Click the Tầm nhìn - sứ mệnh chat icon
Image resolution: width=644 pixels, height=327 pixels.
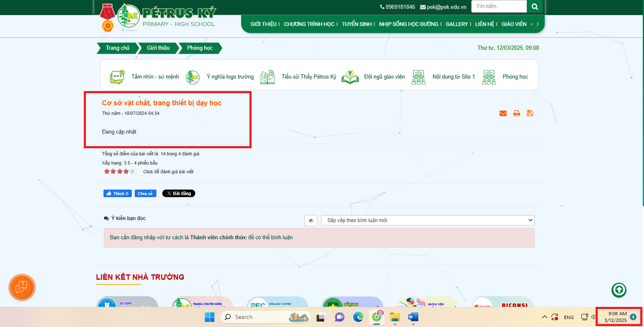(x=117, y=77)
